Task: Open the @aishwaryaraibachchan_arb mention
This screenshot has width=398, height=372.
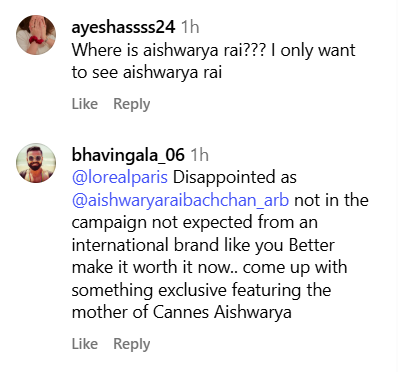Action: (180, 200)
